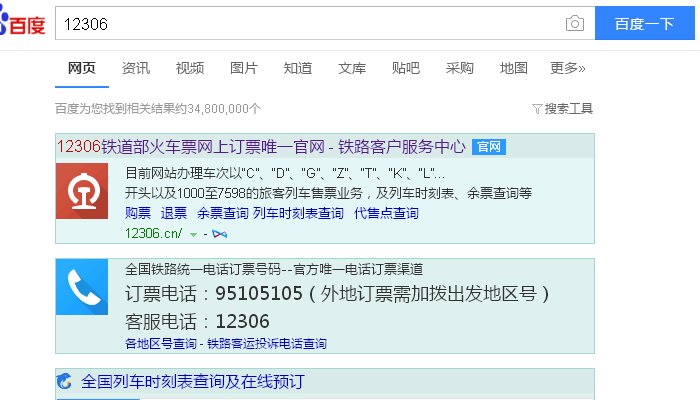Open the 铁路客运投诉电话查询 link

coord(267,343)
